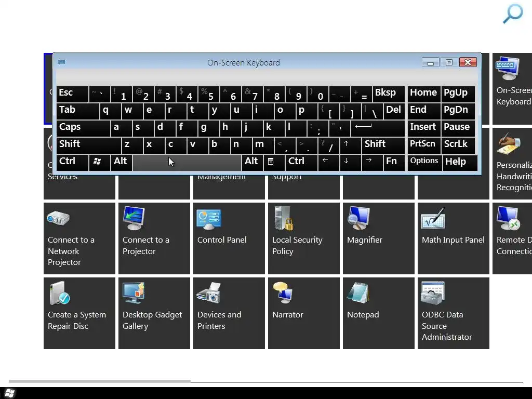Open the Connect to a Network Projector tile
This screenshot has height=399, width=532.
click(79, 238)
